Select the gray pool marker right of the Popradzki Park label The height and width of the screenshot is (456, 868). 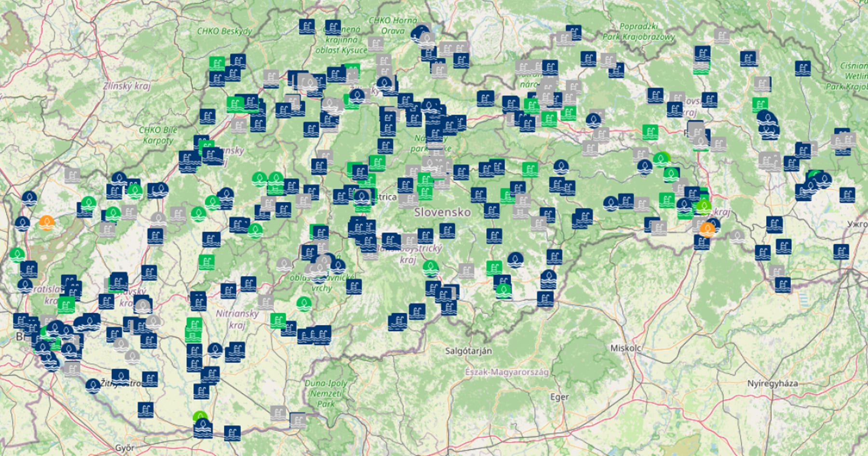tap(721, 36)
